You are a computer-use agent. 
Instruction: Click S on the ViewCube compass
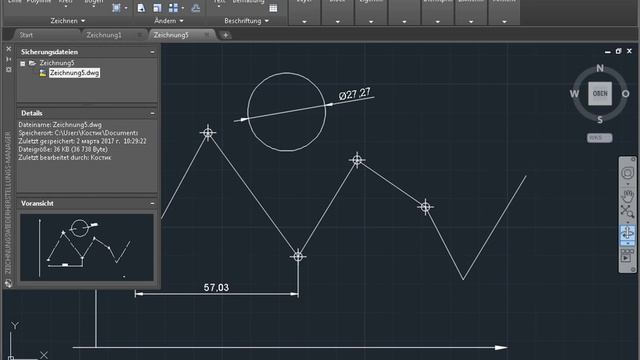600,120
